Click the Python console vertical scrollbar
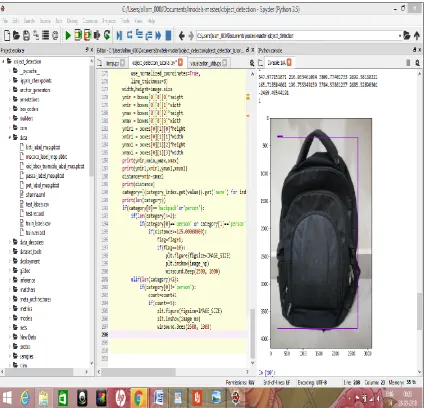The width and height of the screenshot is (427, 408). [419, 312]
